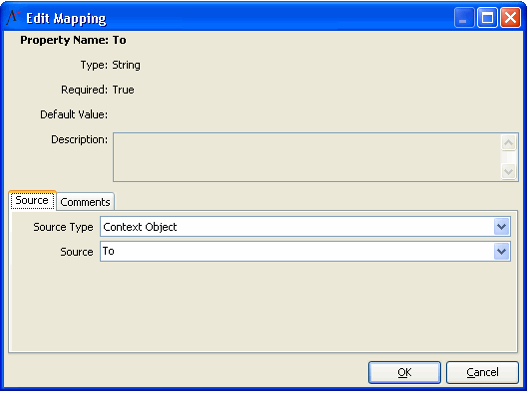This screenshot has width=528, height=396.
Task: Confirm the mapping with OK
Action: tap(404, 372)
